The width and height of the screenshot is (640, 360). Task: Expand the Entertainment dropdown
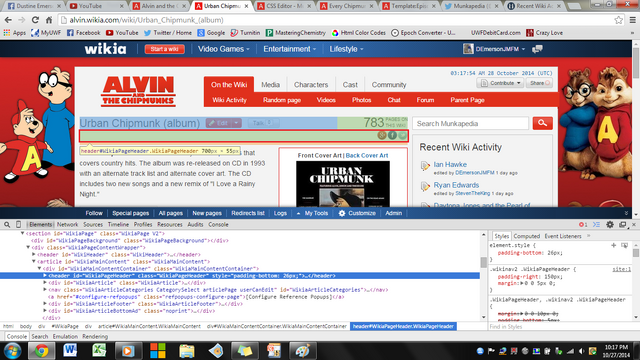(x=289, y=49)
